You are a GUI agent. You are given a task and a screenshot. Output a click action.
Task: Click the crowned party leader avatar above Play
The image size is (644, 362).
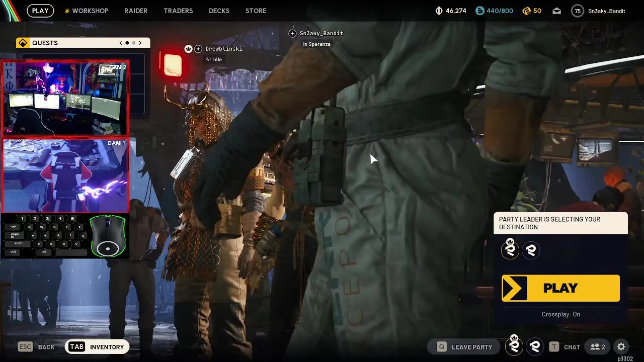(510, 250)
